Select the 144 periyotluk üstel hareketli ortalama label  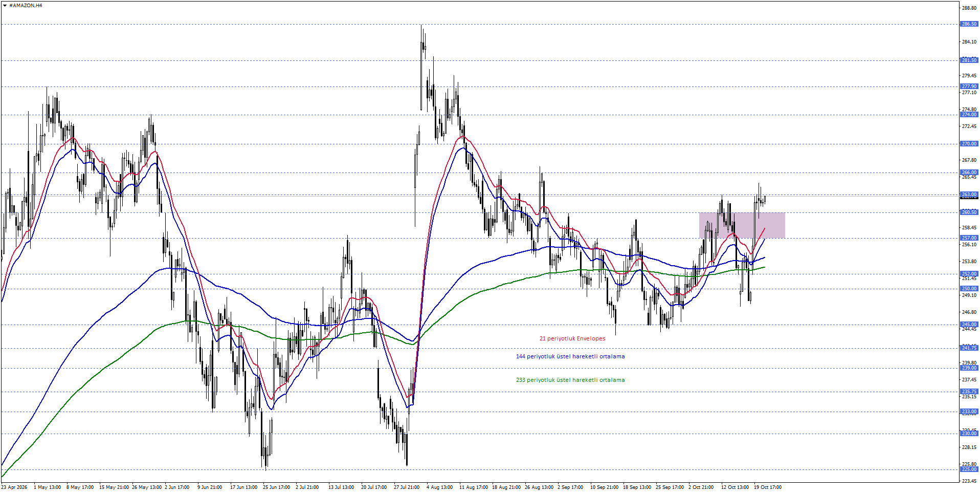(x=570, y=356)
